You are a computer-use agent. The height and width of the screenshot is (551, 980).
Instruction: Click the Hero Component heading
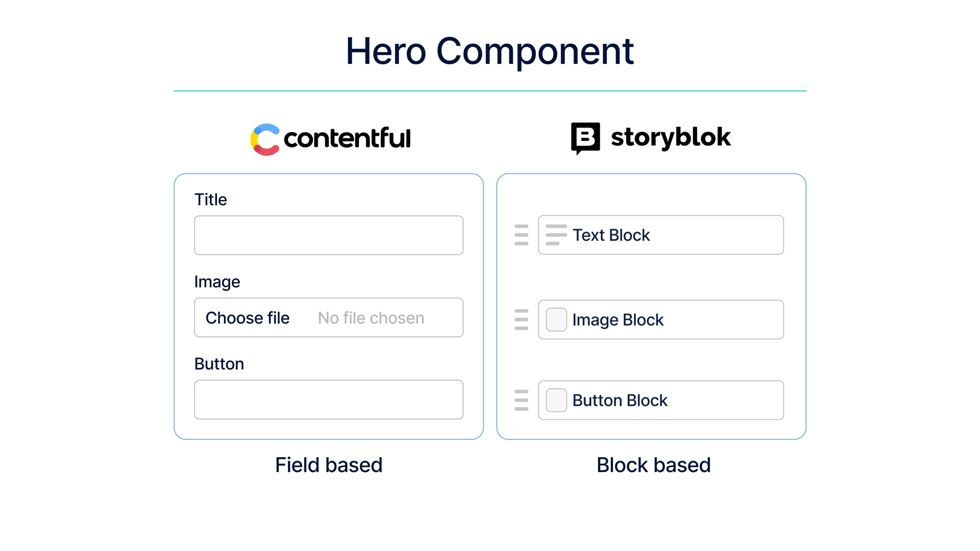tap(489, 52)
